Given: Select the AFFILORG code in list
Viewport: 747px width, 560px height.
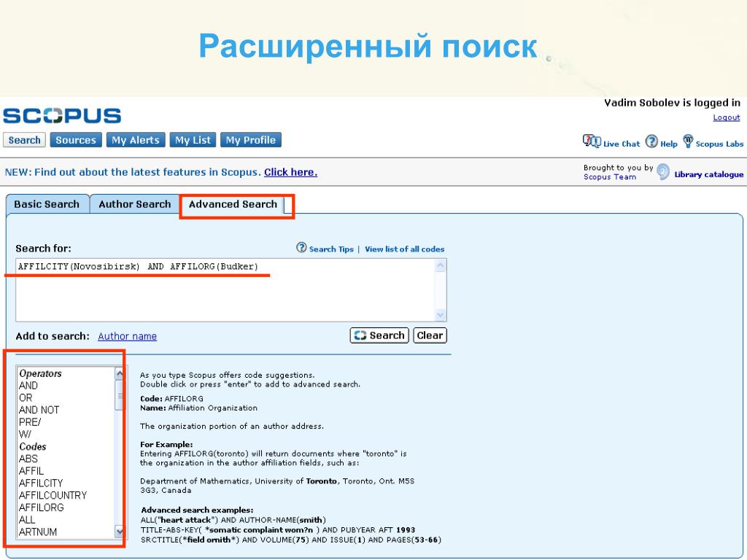Looking at the screenshot, I should [x=42, y=507].
